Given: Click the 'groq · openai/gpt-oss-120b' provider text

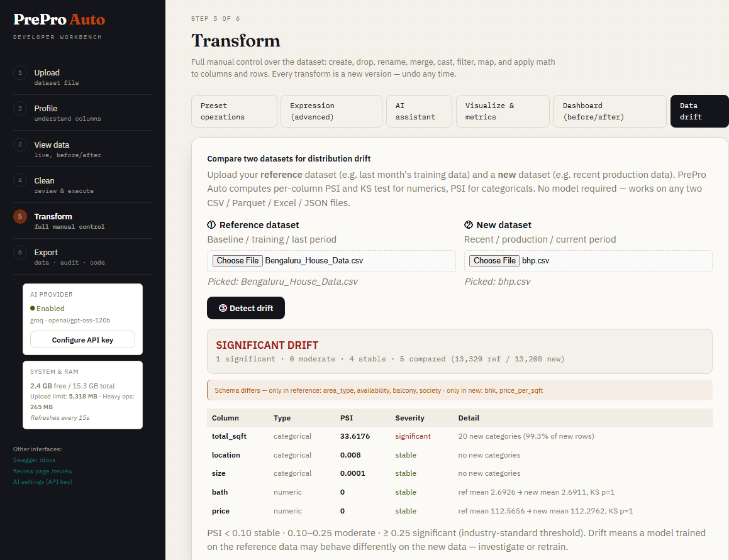Looking at the screenshot, I should click(x=70, y=320).
